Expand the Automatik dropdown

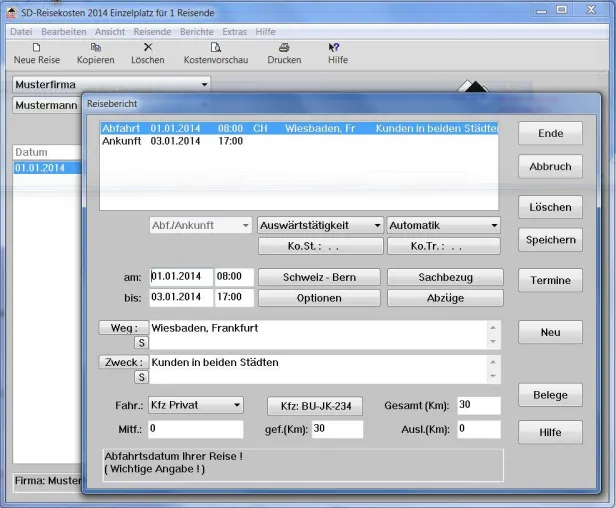494,226
